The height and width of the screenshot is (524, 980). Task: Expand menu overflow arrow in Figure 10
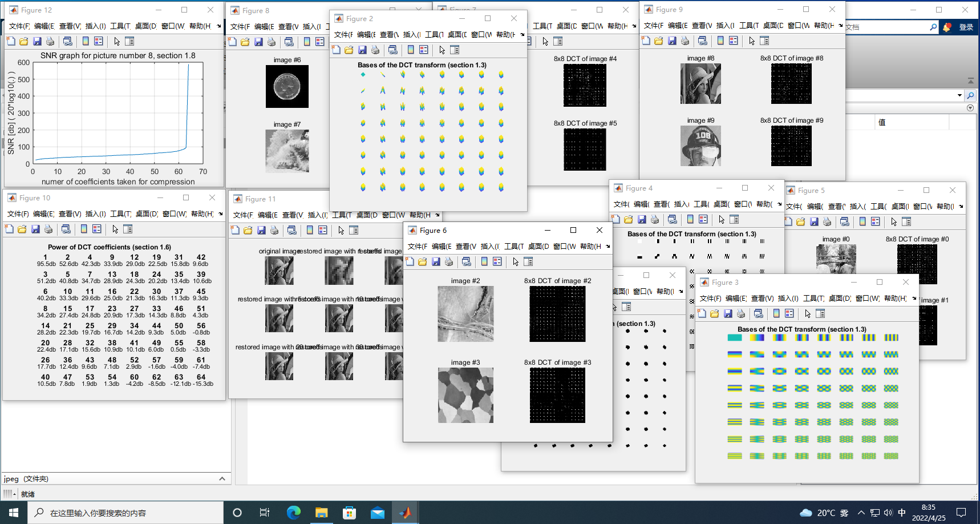[x=220, y=213]
